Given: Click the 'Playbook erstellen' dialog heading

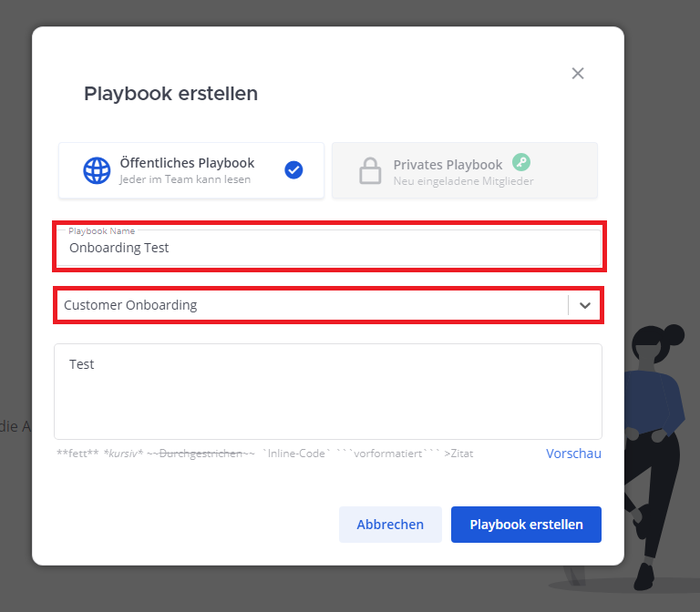Looking at the screenshot, I should [x=170, y=93].
